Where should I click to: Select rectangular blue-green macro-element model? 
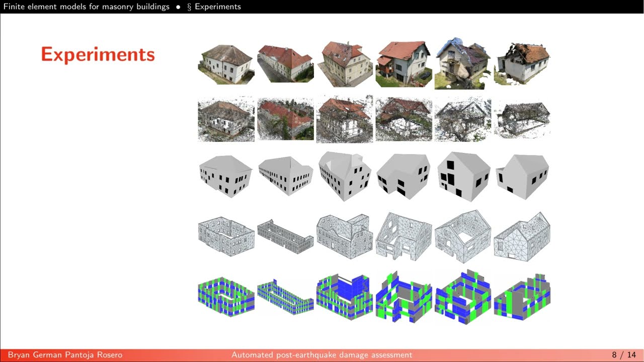[226, 297]
